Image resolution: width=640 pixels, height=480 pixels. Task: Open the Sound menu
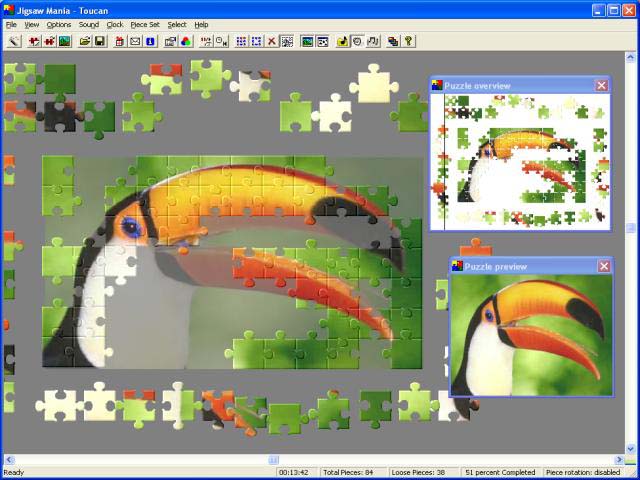click(89, 24)
